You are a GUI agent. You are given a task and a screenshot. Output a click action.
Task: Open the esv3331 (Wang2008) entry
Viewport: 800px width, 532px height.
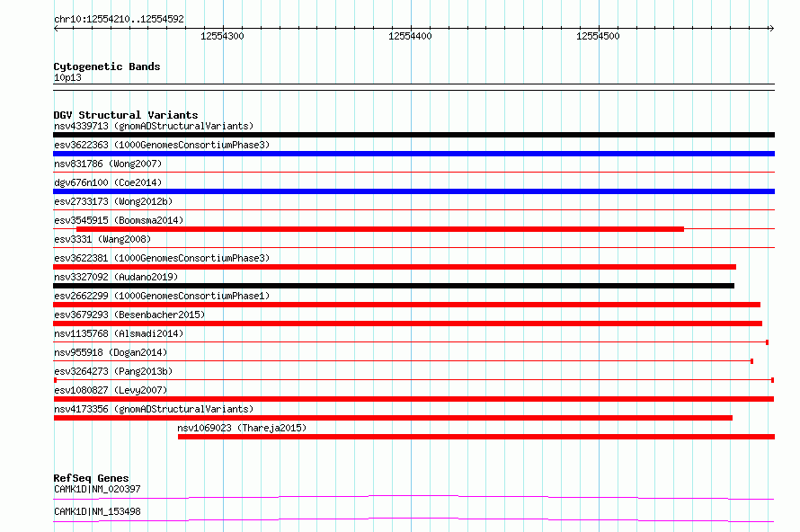tap(102, 239)
